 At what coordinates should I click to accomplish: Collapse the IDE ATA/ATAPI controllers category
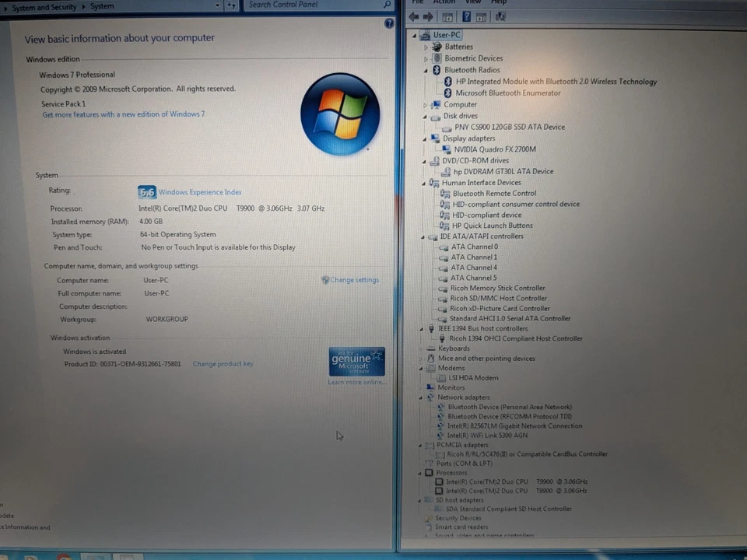coord(422,236)
